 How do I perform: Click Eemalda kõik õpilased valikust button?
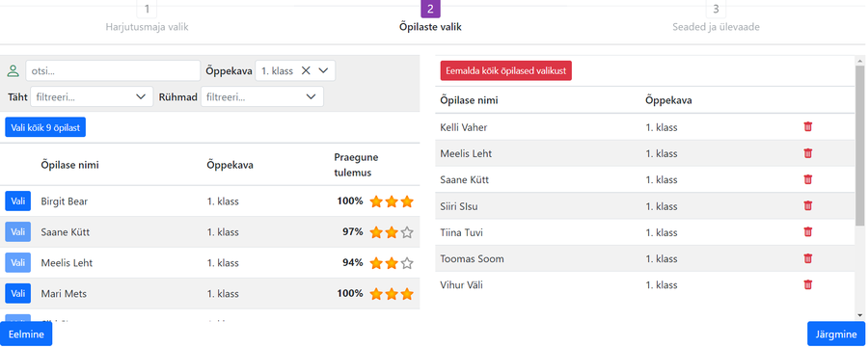pyautogui.click(x=506, y=70)
